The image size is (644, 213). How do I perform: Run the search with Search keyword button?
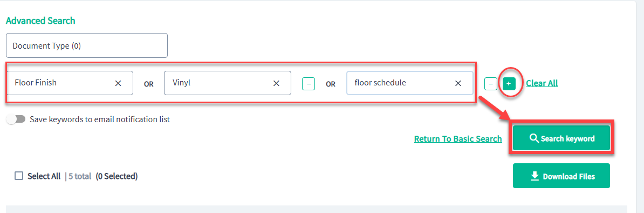point(561,138)
